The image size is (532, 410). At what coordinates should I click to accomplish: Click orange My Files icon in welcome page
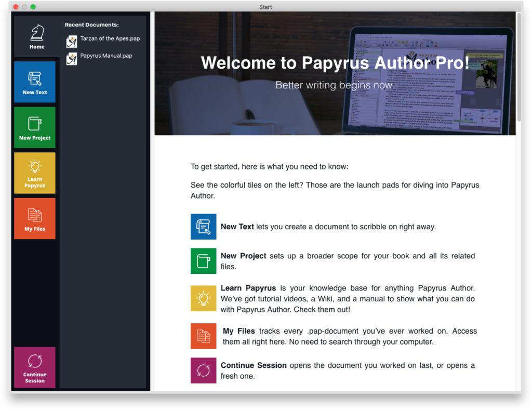pyautogui.click(x=203, y=336)
